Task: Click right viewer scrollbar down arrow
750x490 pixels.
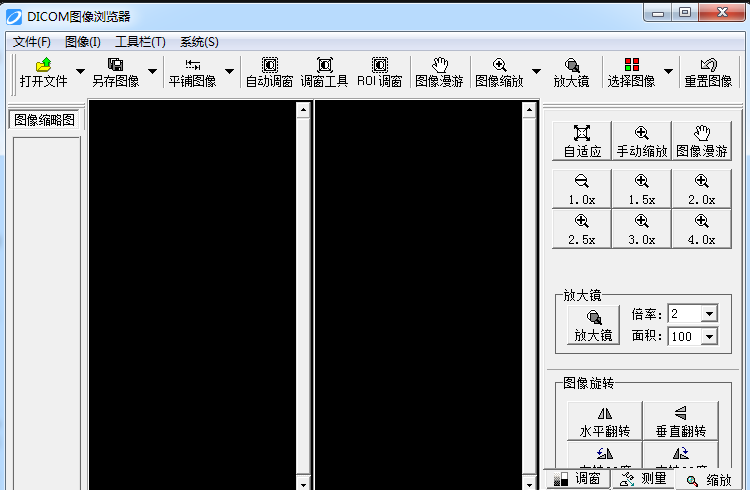Action: click(x=529, y=483)
